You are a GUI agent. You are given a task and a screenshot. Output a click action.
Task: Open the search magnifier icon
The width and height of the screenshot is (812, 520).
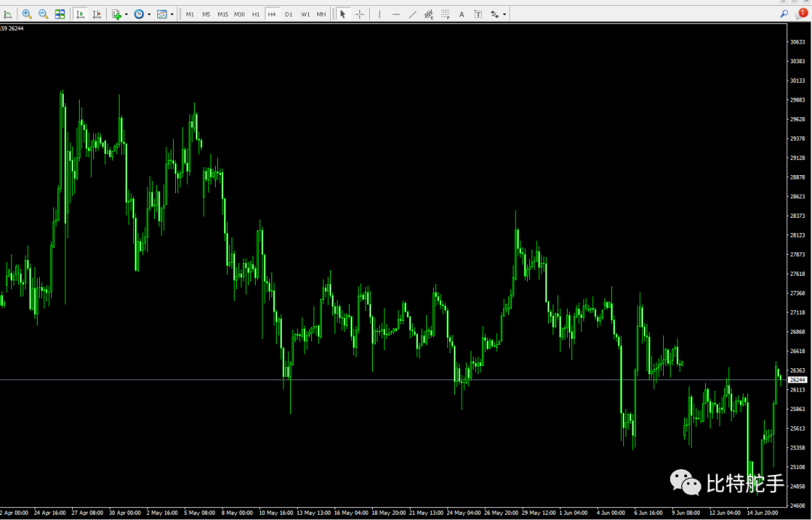pos(784,14)
